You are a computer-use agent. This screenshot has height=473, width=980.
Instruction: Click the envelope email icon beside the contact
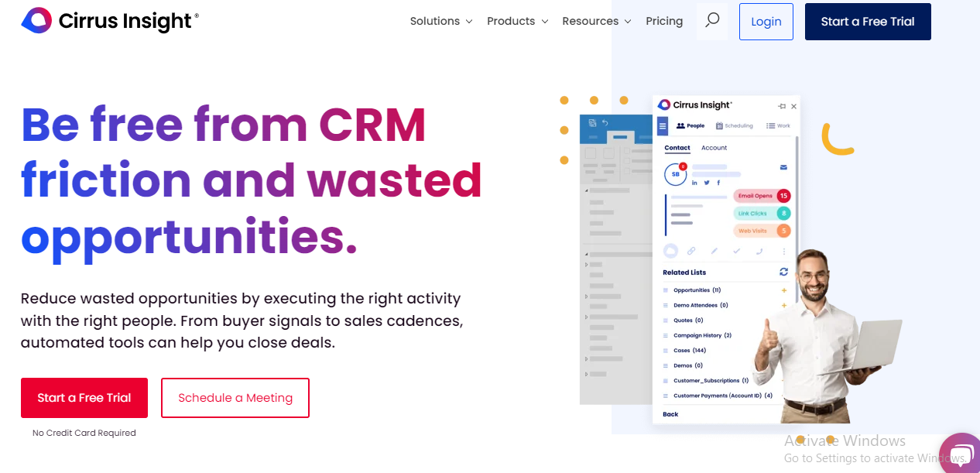pyautogui.click(x=783, y=167)
